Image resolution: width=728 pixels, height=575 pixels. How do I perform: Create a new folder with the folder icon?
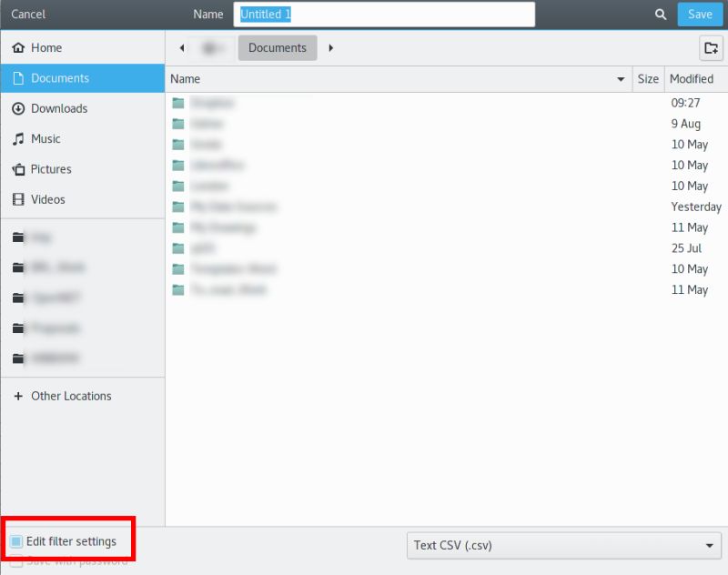click(x=711, y=48)
